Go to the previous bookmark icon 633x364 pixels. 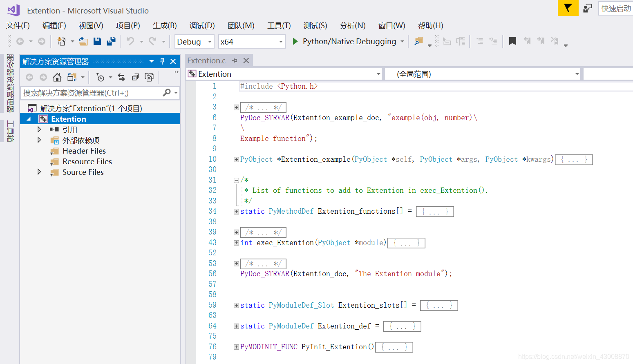point(527,41)
